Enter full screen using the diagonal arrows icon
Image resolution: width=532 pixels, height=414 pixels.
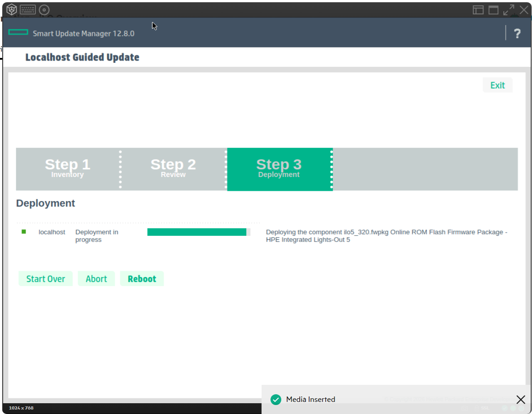pos(509,10)
